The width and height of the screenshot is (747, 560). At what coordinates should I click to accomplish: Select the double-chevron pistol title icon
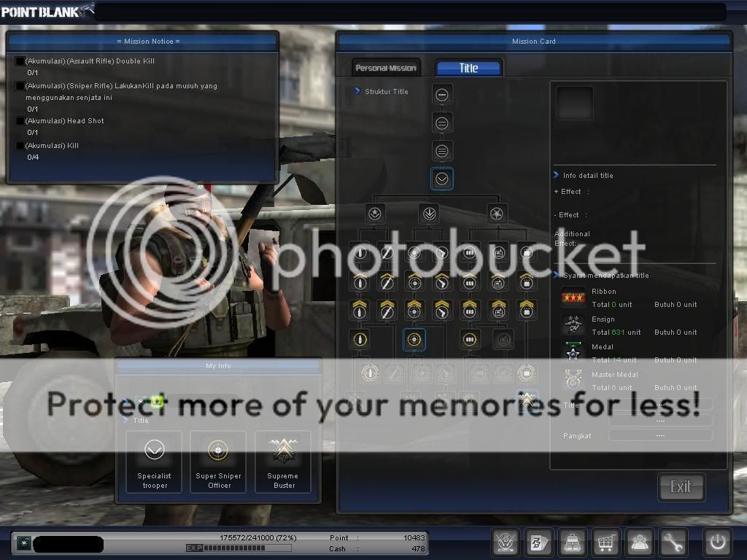441,310
